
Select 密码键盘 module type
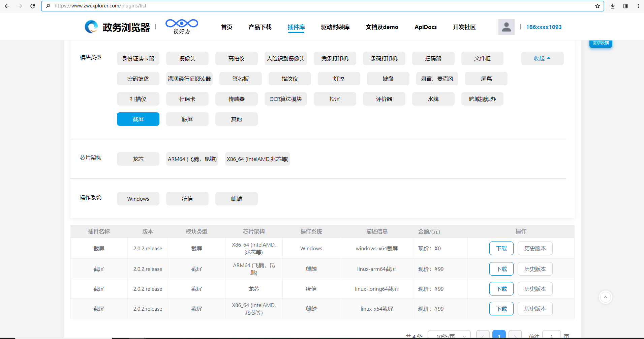click(x=138, y=79)
